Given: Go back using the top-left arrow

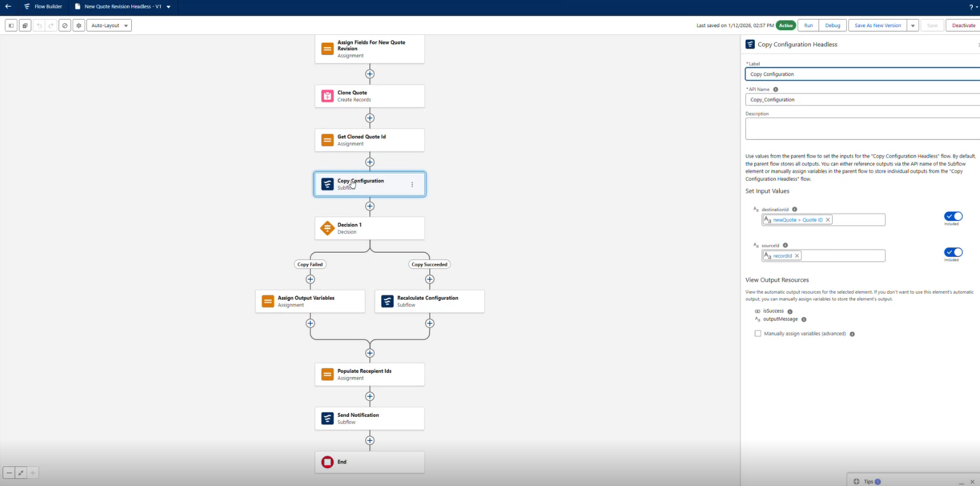Looking at the screenshot, I should click(x=8, y=7).
